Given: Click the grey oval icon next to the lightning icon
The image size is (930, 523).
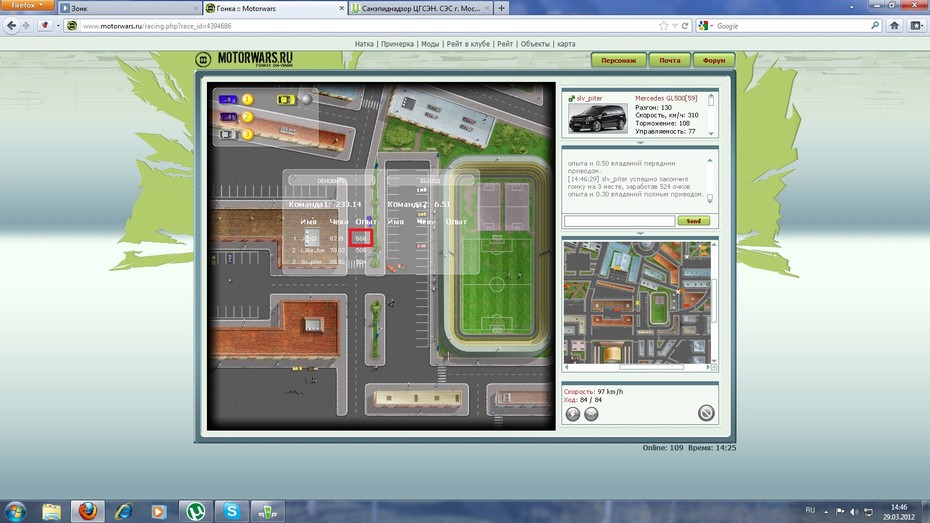Looking at the screenshot, I should 591,414.
